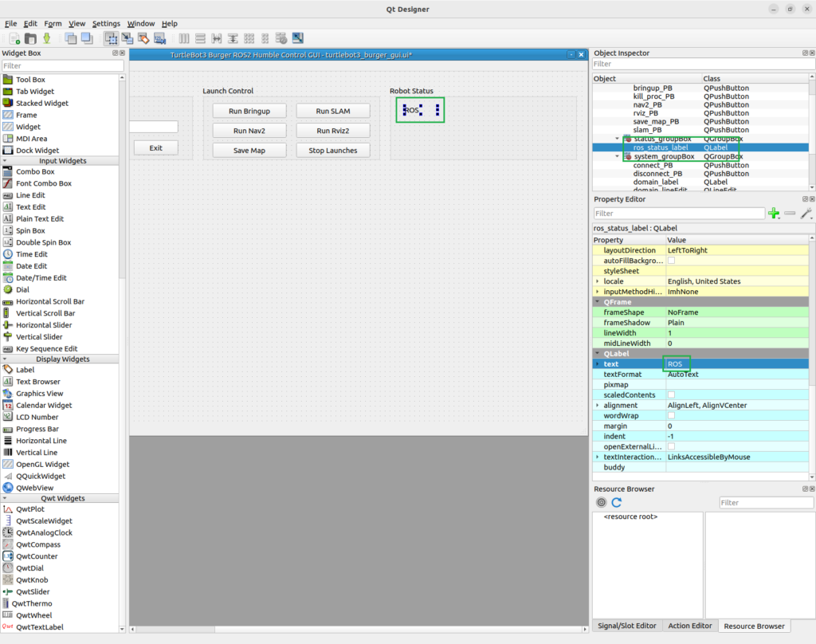The height and width of the screenshot is (644, 816).
Task: Click Lay Out Horizontally in Splitter icon
Action: (217, 38)
